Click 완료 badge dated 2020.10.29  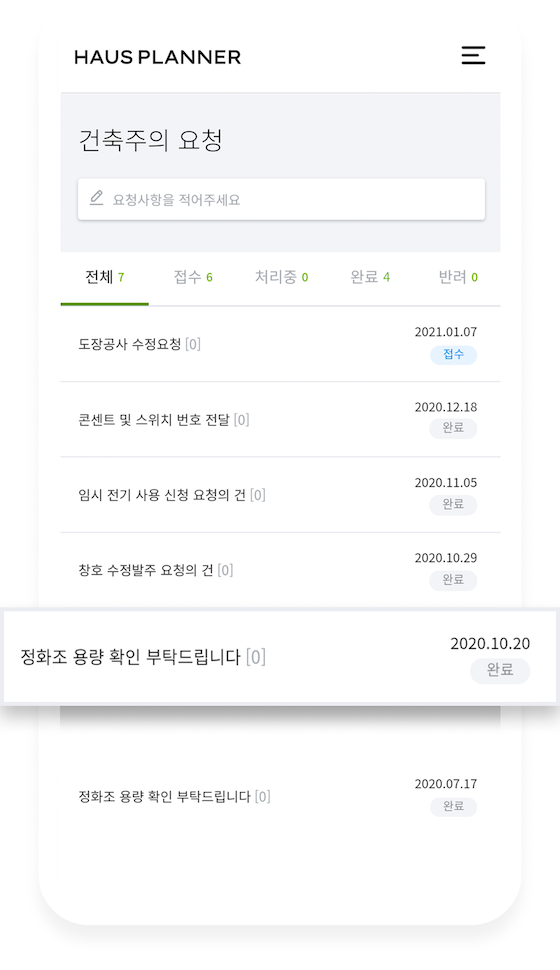(x=454, y=580)
